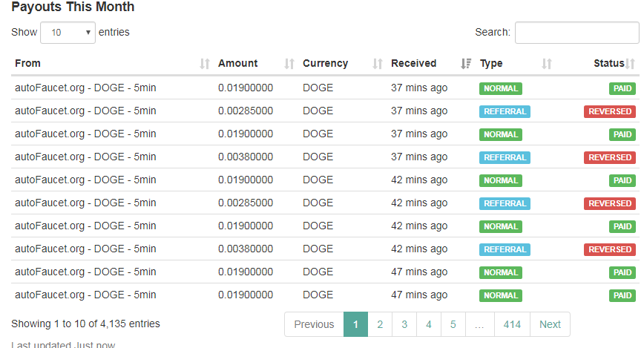
Task: Jump to page 4
Action: click(x=429, y=324)
